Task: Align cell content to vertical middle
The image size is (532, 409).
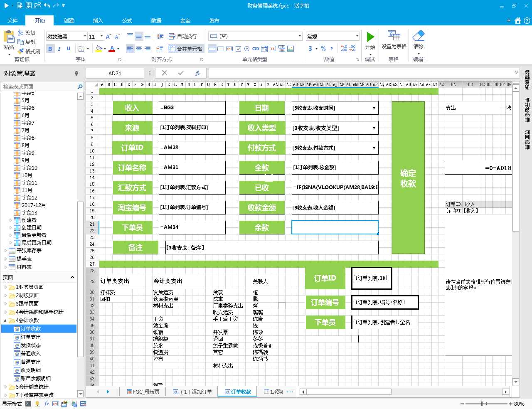Action: click(139, 37)
